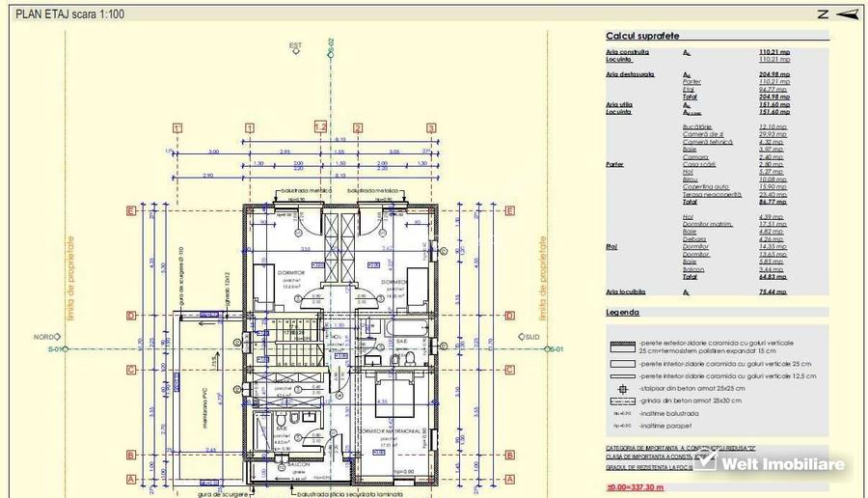Image resolution: width=868 pixels, height=498 pixels.
Task: Click the 'limita de proprietate' label near SUD
Action: coord(542,278)
